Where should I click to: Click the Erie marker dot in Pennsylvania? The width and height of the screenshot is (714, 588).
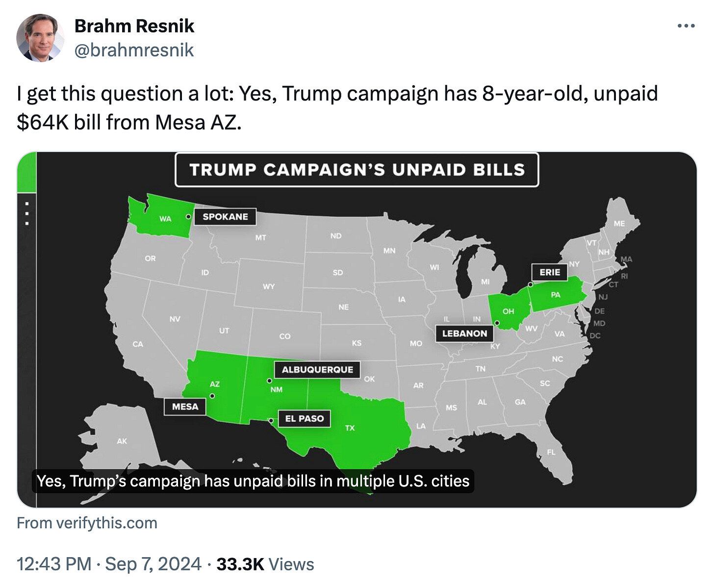click(530, 284)
